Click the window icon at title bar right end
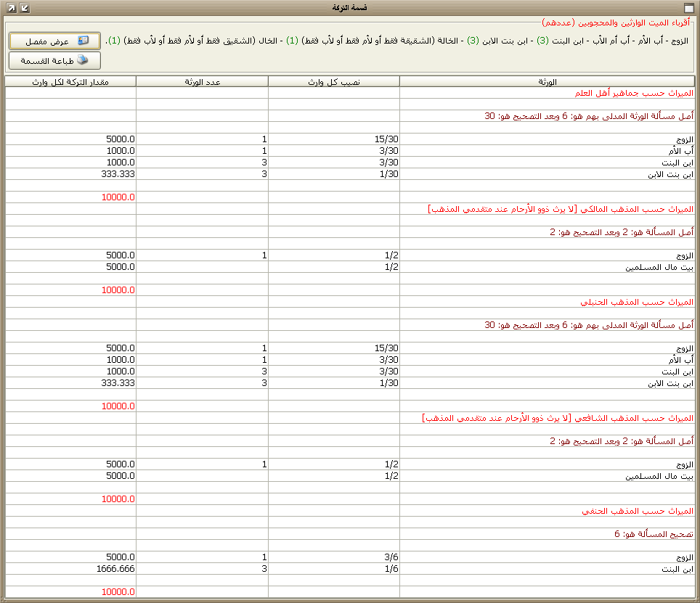The height and width of the screenshot is (603, 700). [x=689, y=7]
